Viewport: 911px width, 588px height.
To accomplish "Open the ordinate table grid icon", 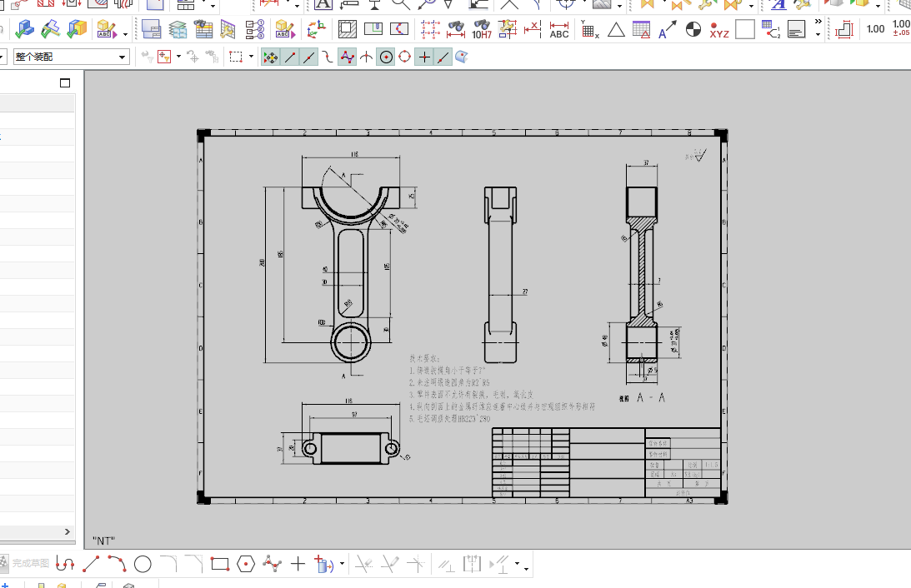I will click(590, 29).
